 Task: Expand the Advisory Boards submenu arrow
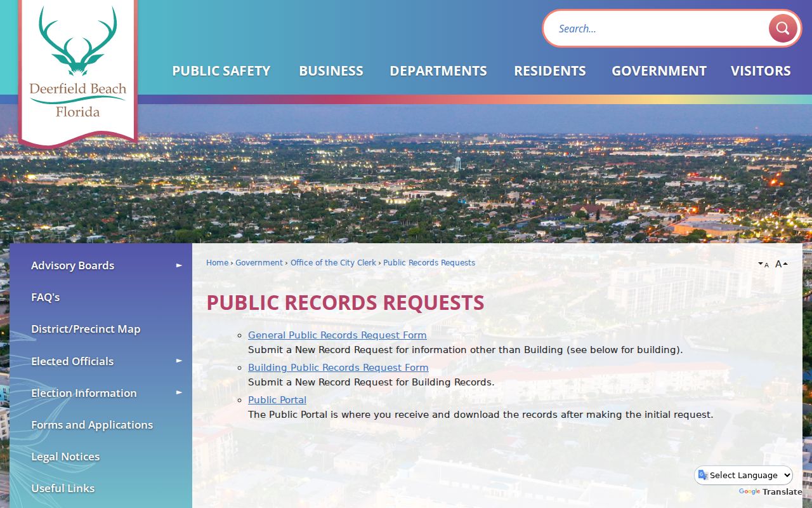point(179,265)
